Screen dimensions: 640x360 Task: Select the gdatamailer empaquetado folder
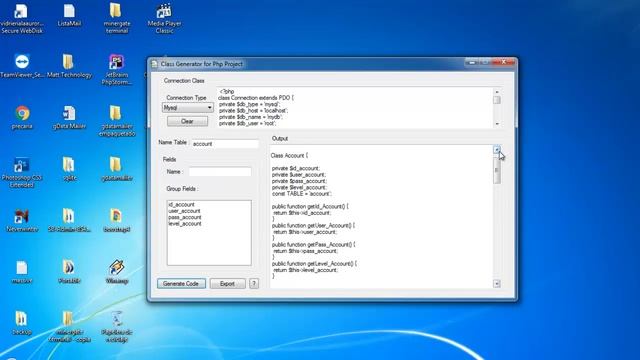point(117,121)
